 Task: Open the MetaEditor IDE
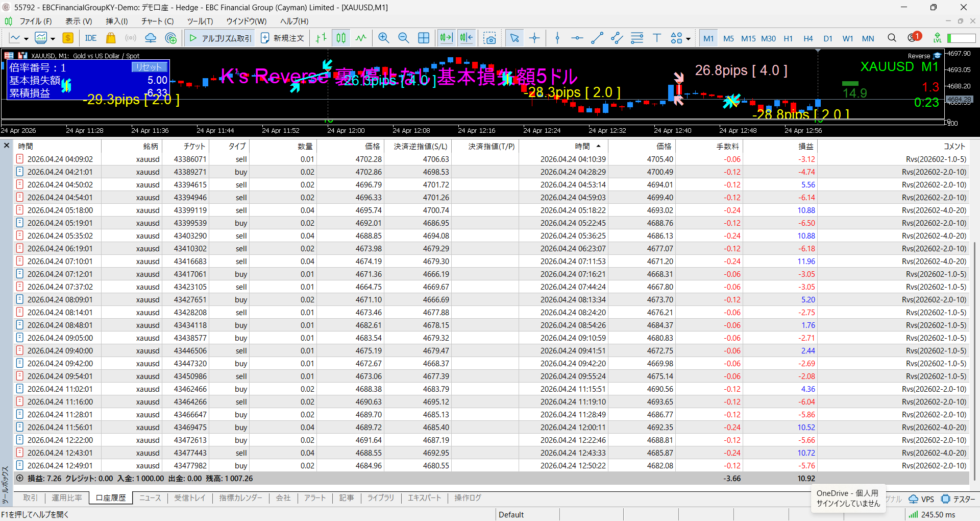pos(91,38)
